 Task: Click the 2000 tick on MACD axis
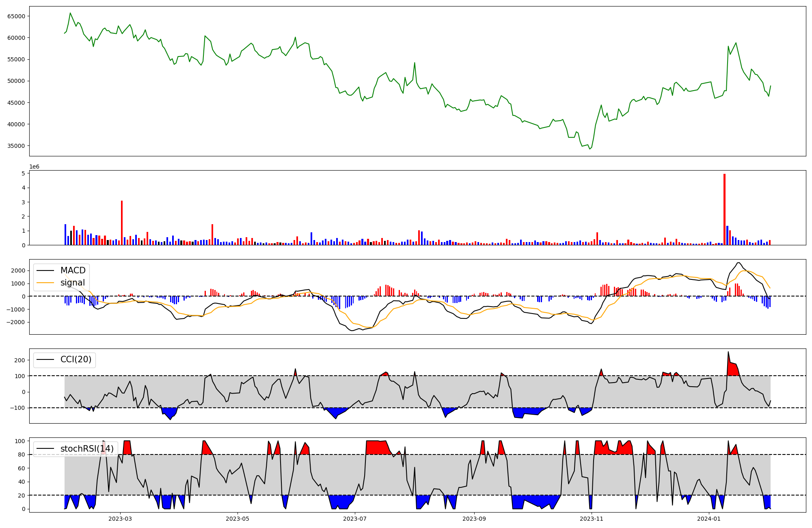point(19,270)
